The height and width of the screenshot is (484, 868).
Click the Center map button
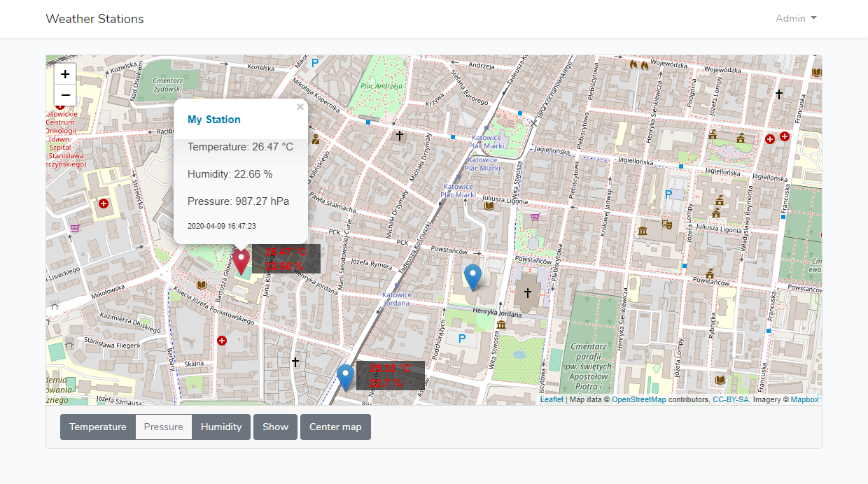[x=335, y=427]
